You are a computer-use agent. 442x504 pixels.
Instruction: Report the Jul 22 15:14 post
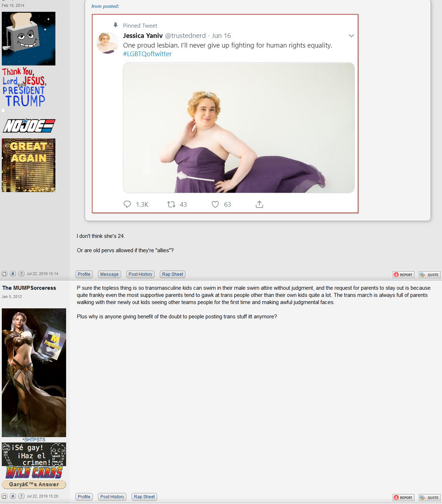[403, 275]
